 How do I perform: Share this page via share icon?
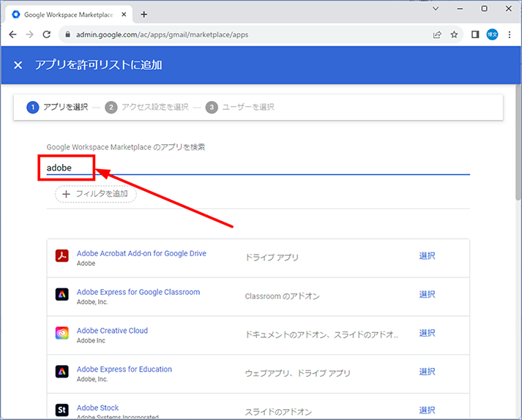437,34
